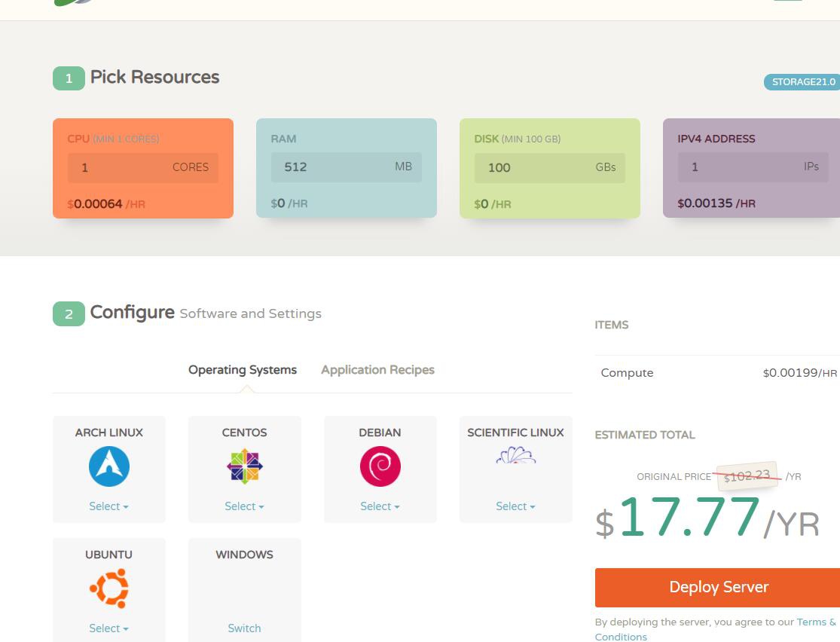Click the CentOS logo icon
840x642 pixels.
click(x=245, y=466)
